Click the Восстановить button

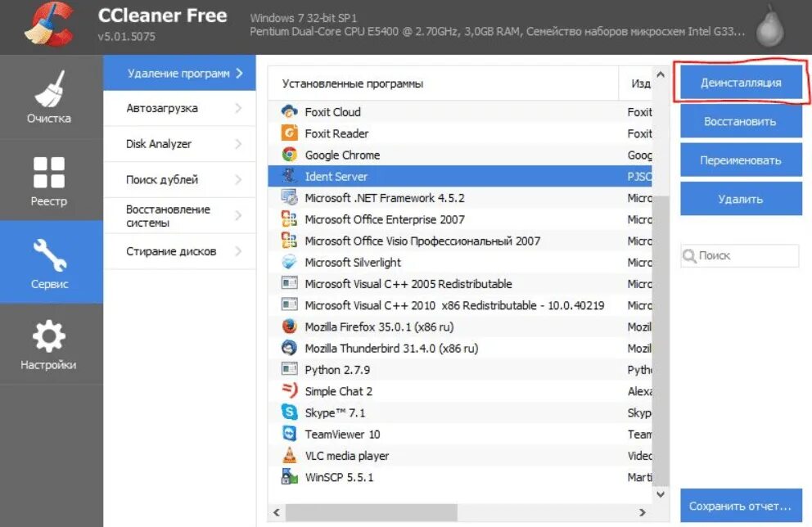coord(741,122)
